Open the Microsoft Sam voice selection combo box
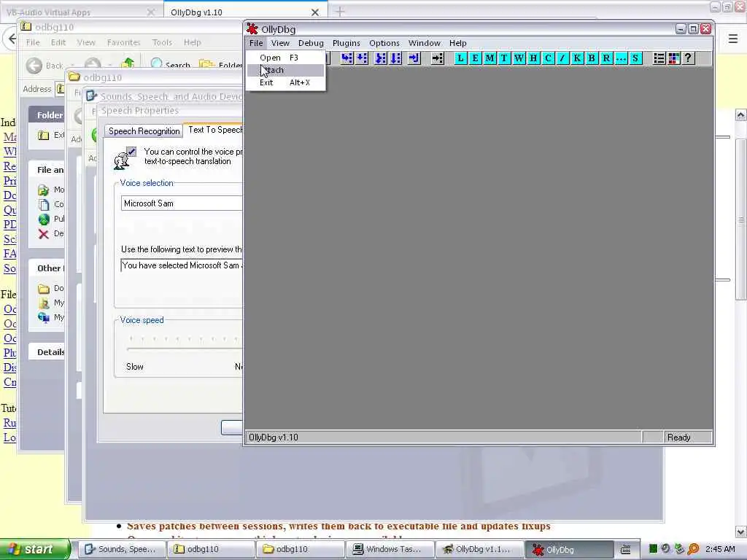Screen dimensions: 747x560 point(182,203)
